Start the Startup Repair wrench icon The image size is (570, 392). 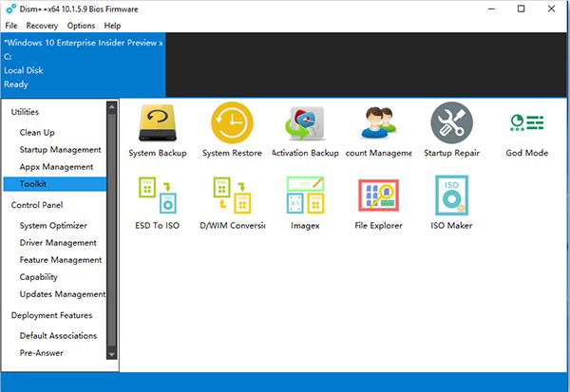coord(452,122)
